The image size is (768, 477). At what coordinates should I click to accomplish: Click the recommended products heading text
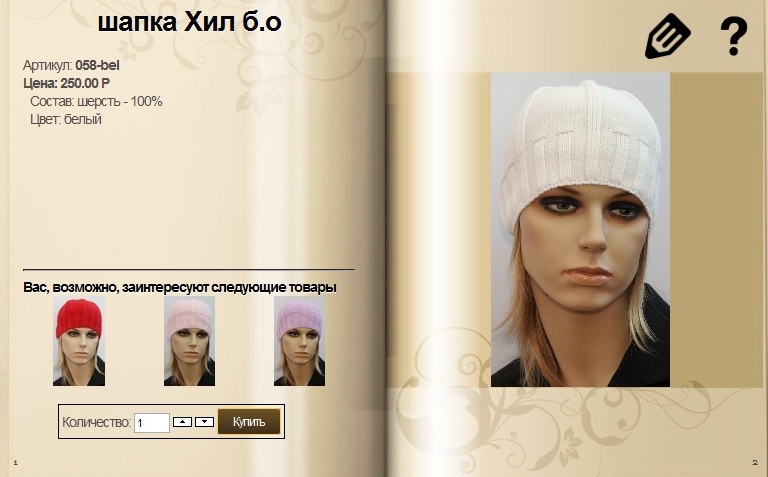tap(180, 287)
